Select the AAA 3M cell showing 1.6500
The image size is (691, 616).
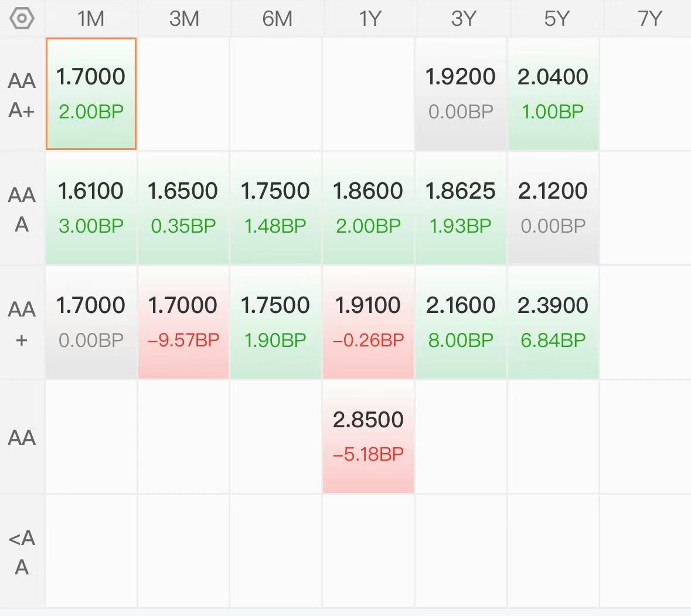pos(184,208)
